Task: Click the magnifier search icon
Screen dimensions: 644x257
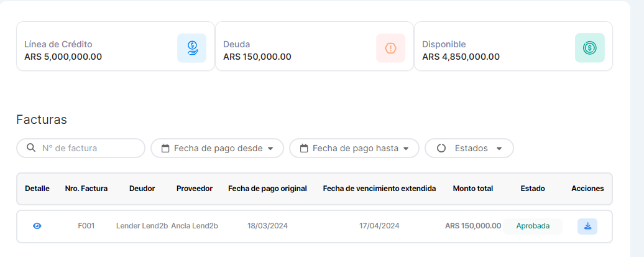Action: pos(31,148)
